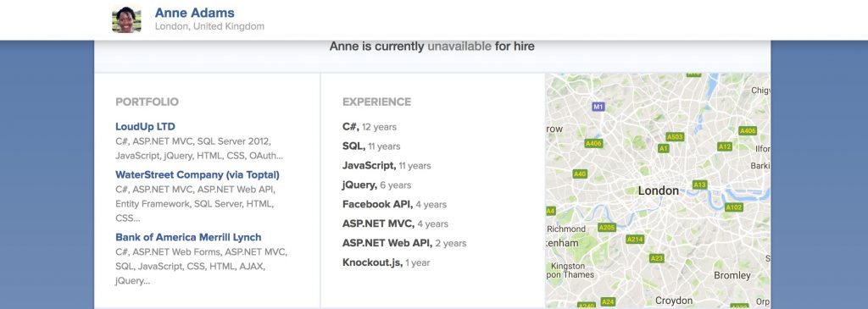This screenshot has width=868, height=309.
Task: Click the A503 road marker on map
Action: coord(675,136)
